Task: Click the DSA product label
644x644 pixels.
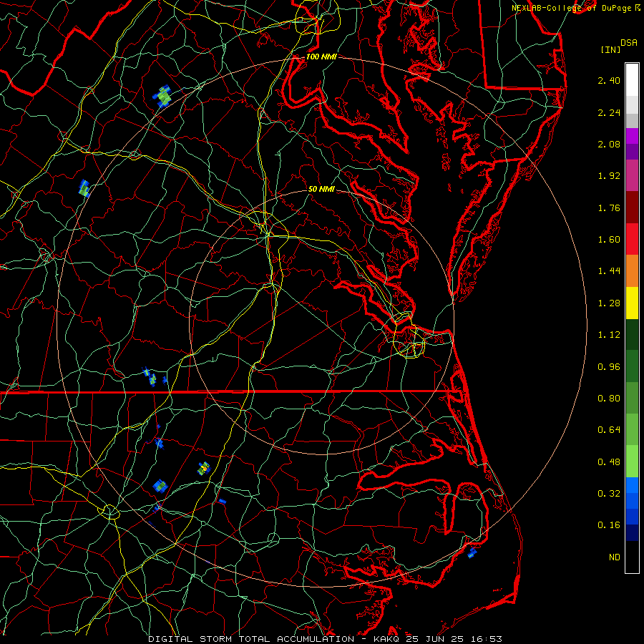Action: [x=629, y=43]
